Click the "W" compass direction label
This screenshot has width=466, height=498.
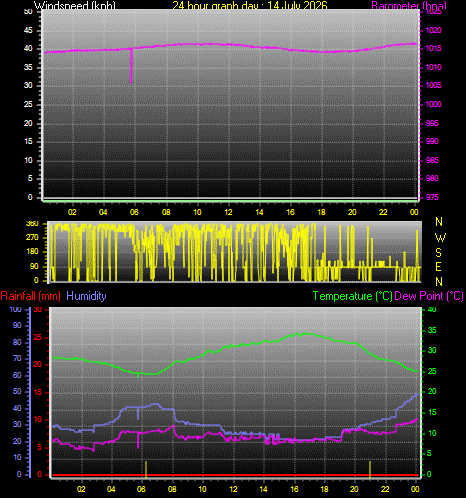(440, 238)
